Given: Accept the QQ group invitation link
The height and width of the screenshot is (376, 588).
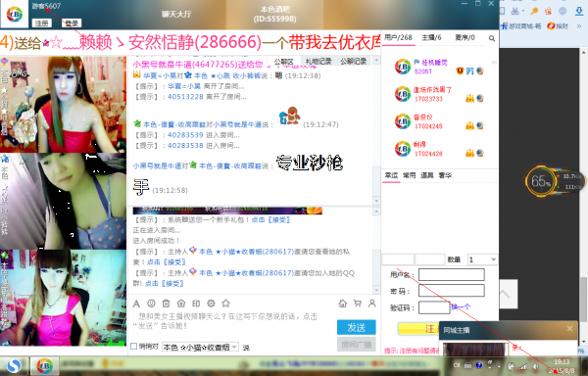Looking at the screenshot, I should 165,284.
